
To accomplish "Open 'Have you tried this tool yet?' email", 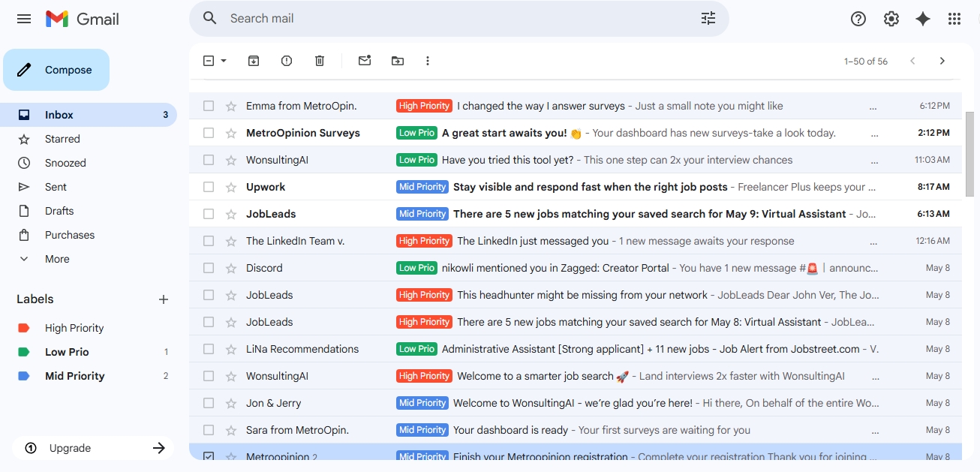I will pos(576,160).
